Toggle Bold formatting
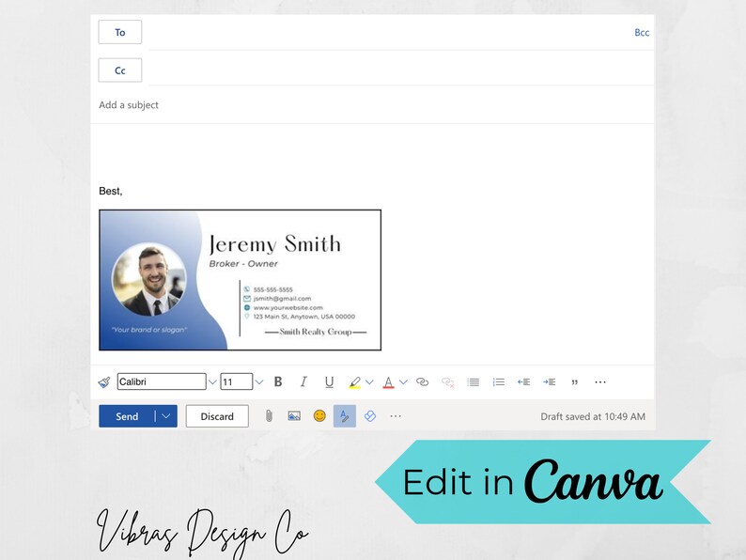Image resolution: width=746 pixels, height=560 pixels. point(278,382)
